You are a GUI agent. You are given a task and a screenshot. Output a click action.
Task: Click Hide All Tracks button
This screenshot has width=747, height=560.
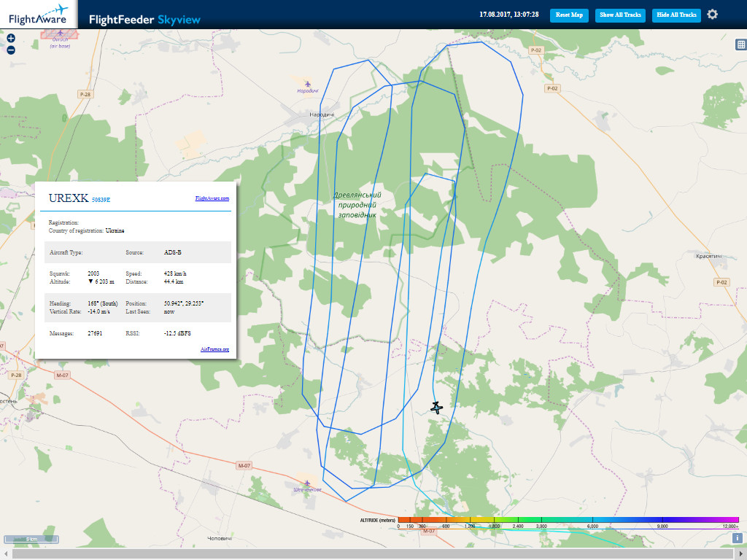[x=676, y=15]
